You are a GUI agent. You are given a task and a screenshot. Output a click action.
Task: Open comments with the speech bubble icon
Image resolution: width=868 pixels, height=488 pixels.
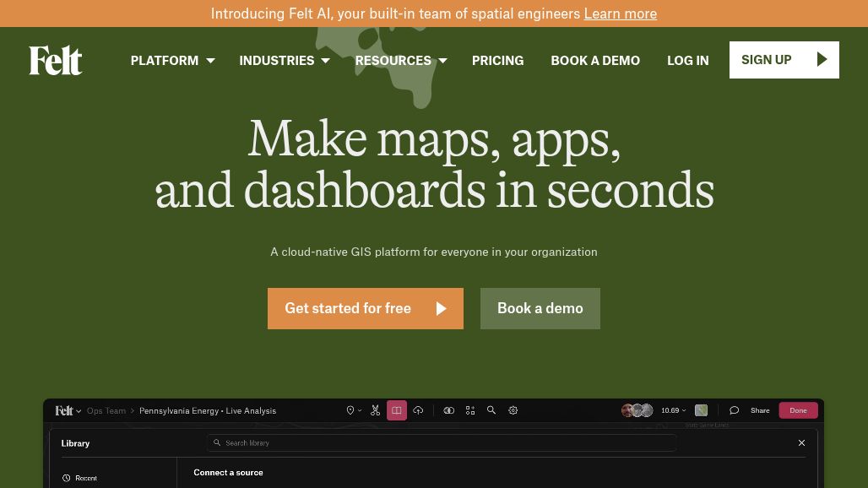point(734,410)
